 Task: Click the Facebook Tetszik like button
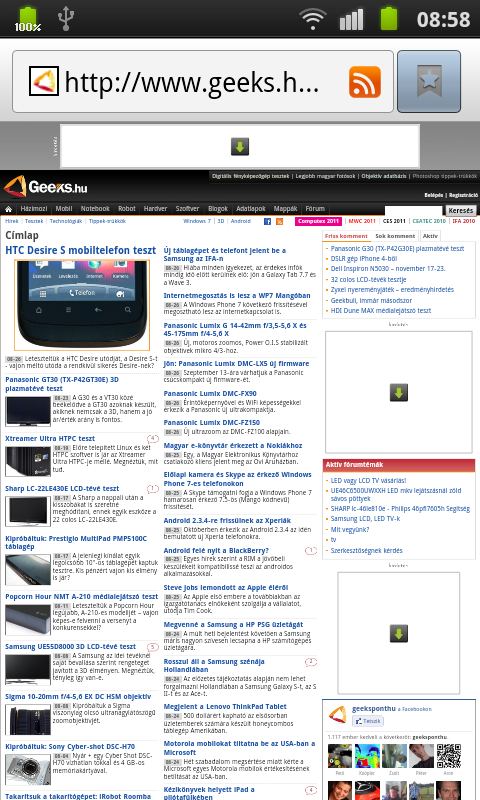pyautogui.click(x=367, y=721)
